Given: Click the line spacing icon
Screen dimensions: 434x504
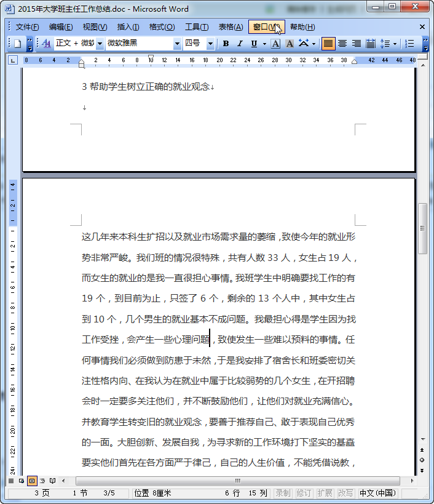Looking at the screenshot, I should pyautogui.click(x=385, y=44).
